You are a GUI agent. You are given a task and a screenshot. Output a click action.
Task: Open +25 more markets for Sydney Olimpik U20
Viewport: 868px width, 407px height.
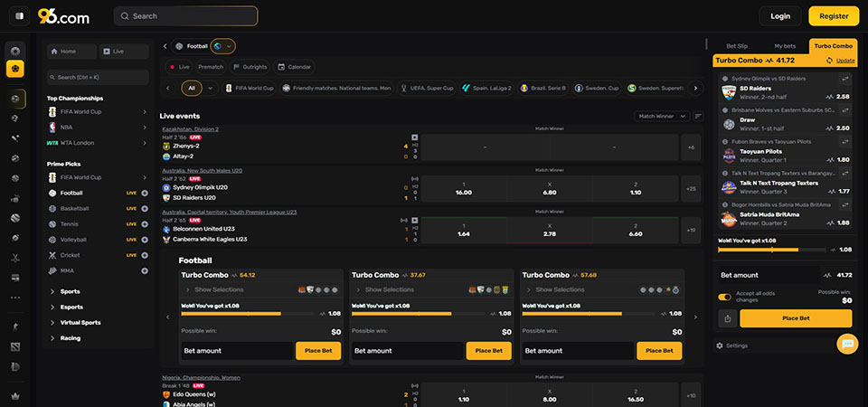691,189
